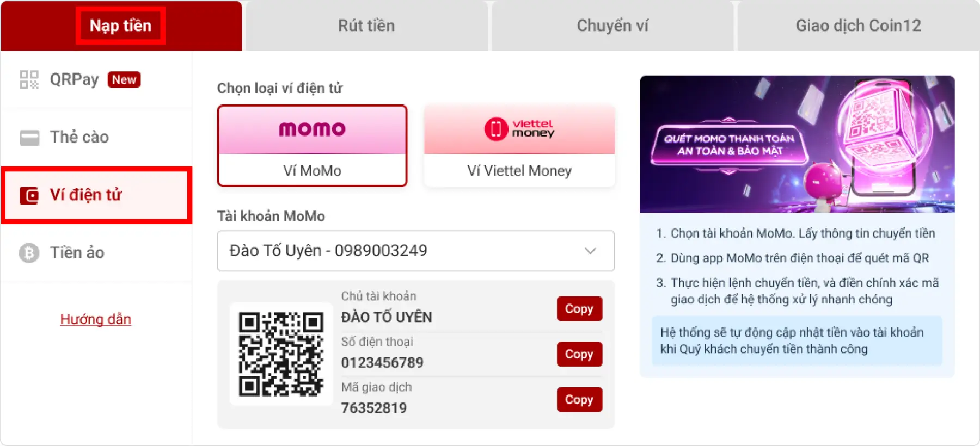Open the Chuyển ví tab
Viewport: 980px width, 446px height.
click(612, 26)
